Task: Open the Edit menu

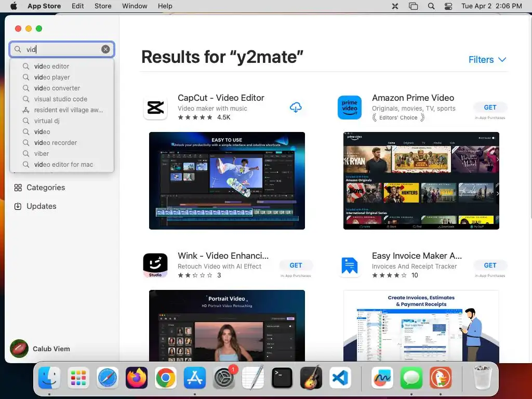Action: pyautogui.click(x=78, y=6)
